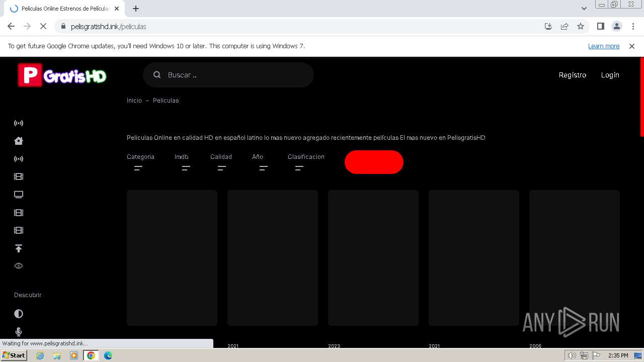
Task: Click the search magnifier icon
Action: pyautogui.click(x=157, y=75)
